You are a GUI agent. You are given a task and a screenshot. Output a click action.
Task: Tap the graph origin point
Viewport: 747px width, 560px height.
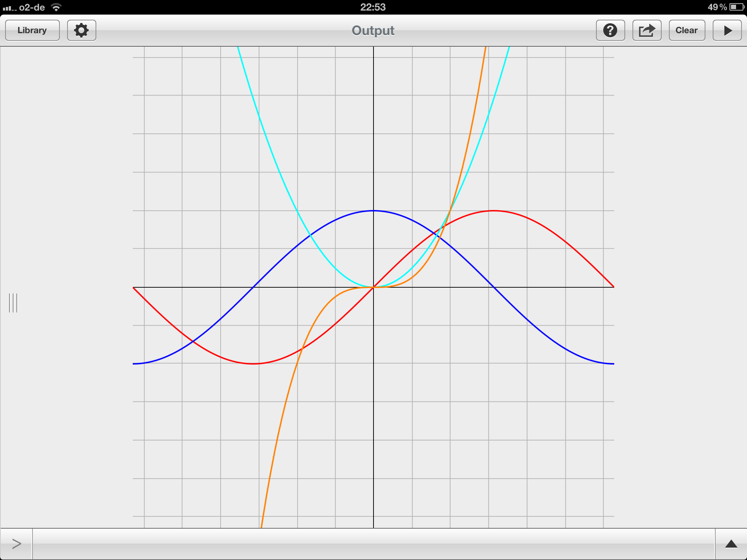click(373, 287)
